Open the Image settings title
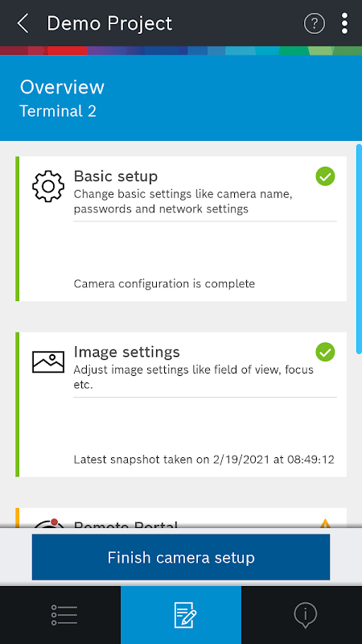Viewport: 362px width, 644px height. pos(127,353)
